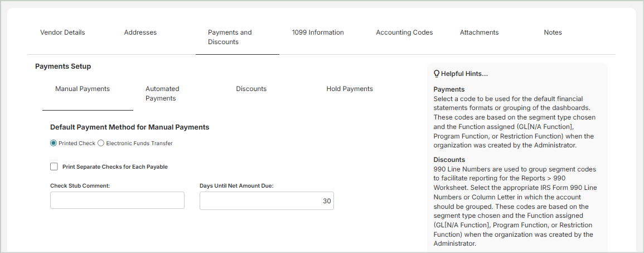This screenshot has width=644, height=253.
Task: View the Attachments tab
Action: tap(479, 32)
